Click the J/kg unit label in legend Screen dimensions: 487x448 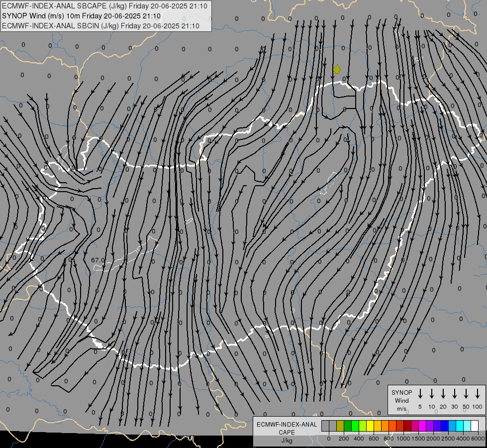[x=287, y=440]
